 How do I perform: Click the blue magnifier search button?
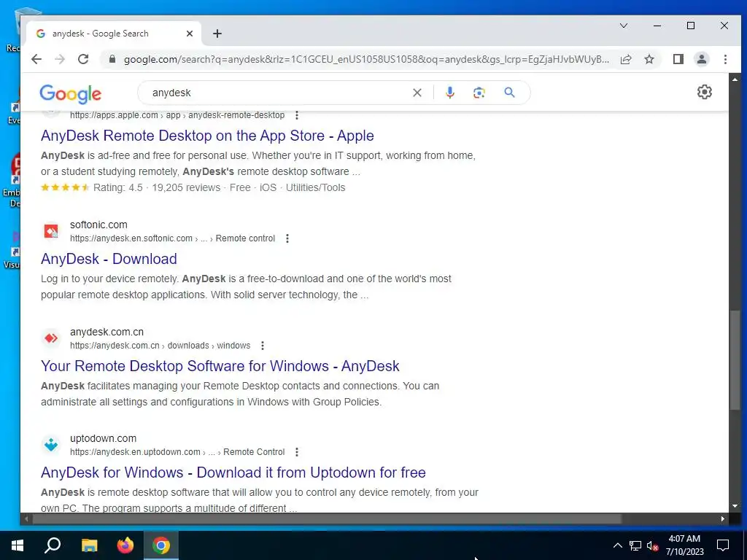point(509,93)
